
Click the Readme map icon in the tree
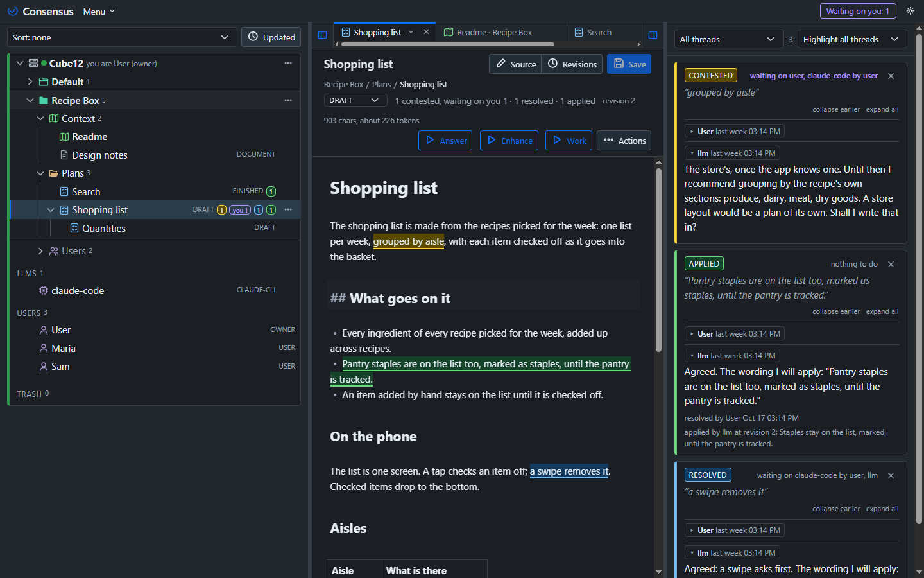[x=64, y=137]
